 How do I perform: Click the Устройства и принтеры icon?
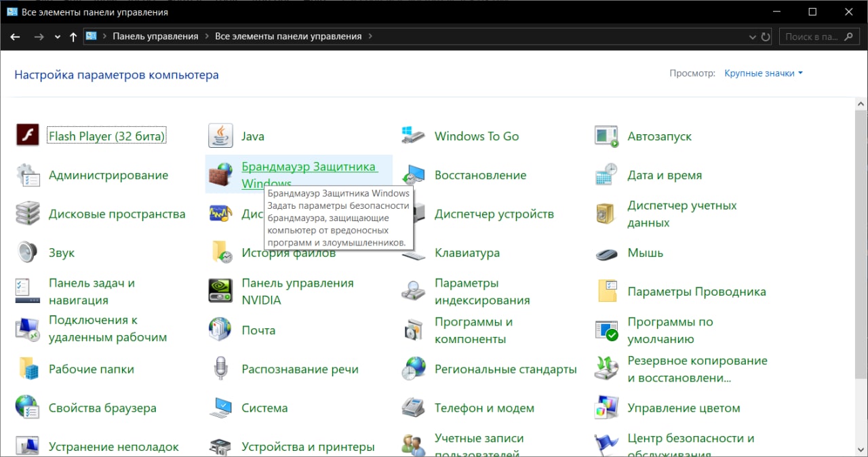click(220, 446)
